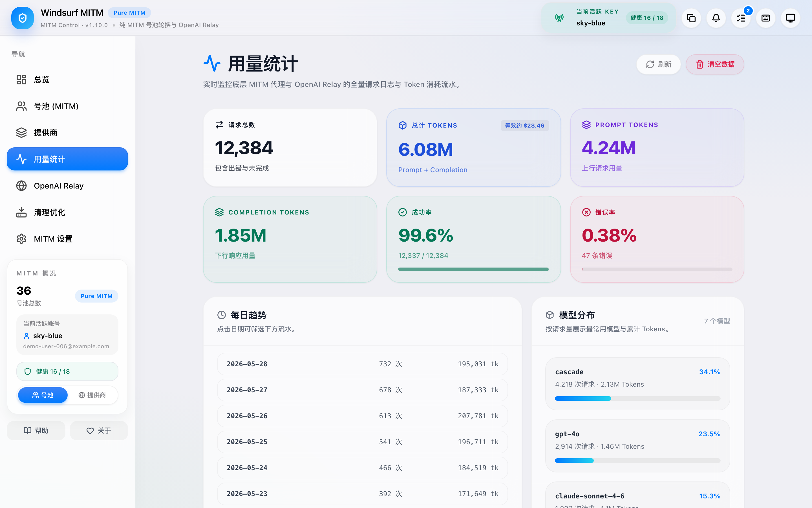This screenshot has height=508, width=812.
Task: Click the Pure MITM badge in the header
Action: pos(129,13)
